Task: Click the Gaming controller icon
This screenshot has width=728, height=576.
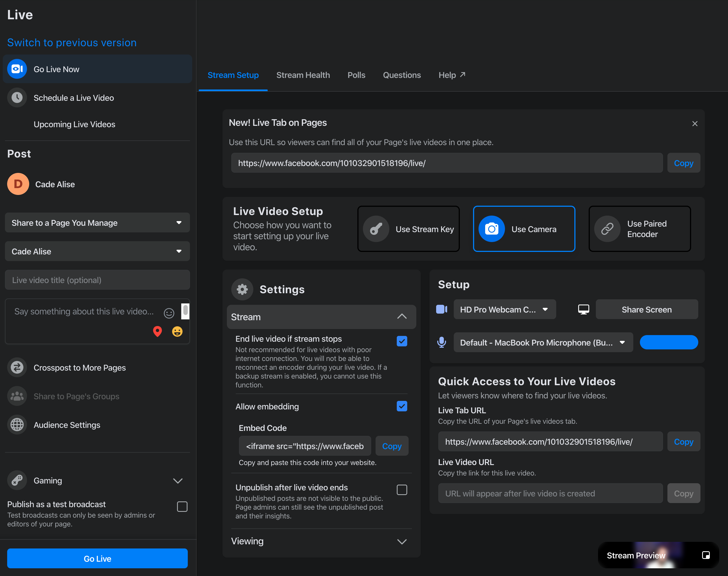Action: [x=17, y=480]
